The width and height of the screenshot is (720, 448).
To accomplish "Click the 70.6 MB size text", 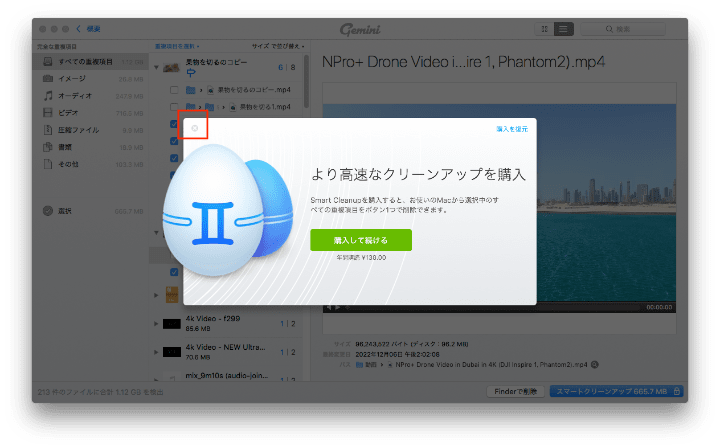I will tap(198, 357).
